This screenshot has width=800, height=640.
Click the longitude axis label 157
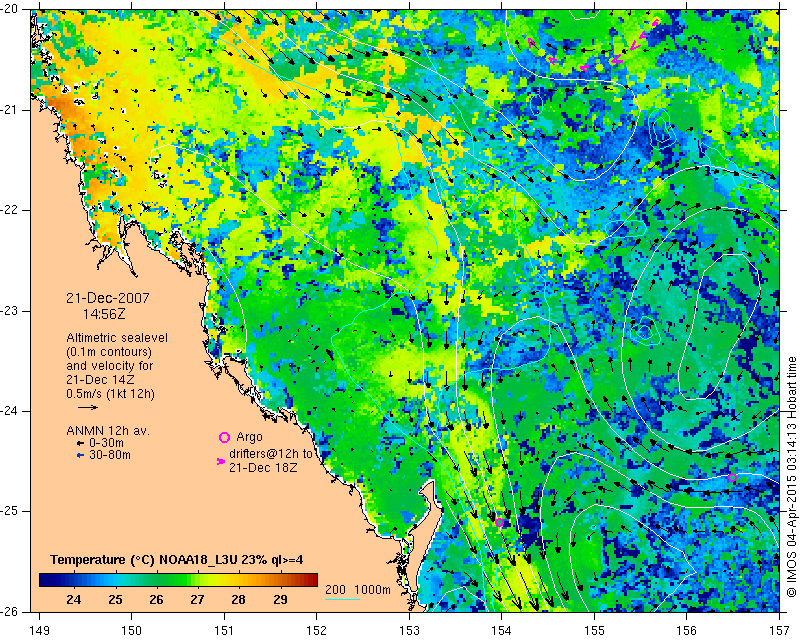point(780,631)
